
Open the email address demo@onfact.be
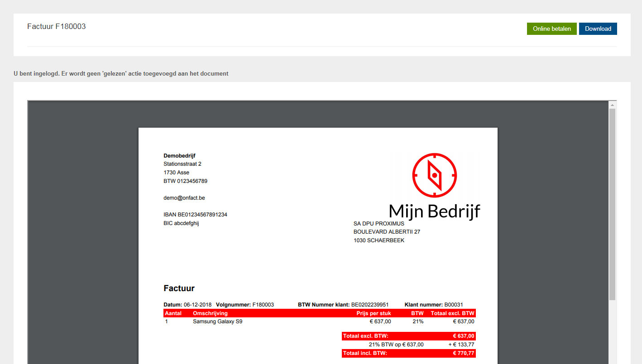[184, 197]
